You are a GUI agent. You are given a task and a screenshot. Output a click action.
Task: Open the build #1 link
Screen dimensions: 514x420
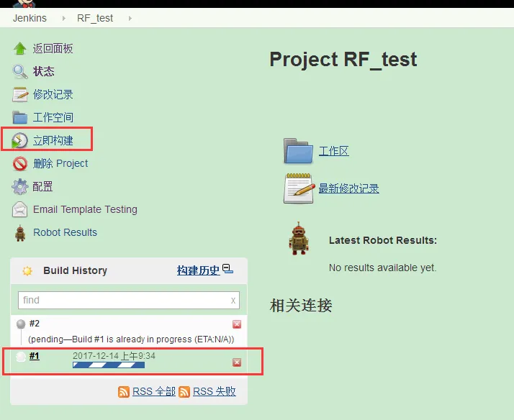pos(34,356)
